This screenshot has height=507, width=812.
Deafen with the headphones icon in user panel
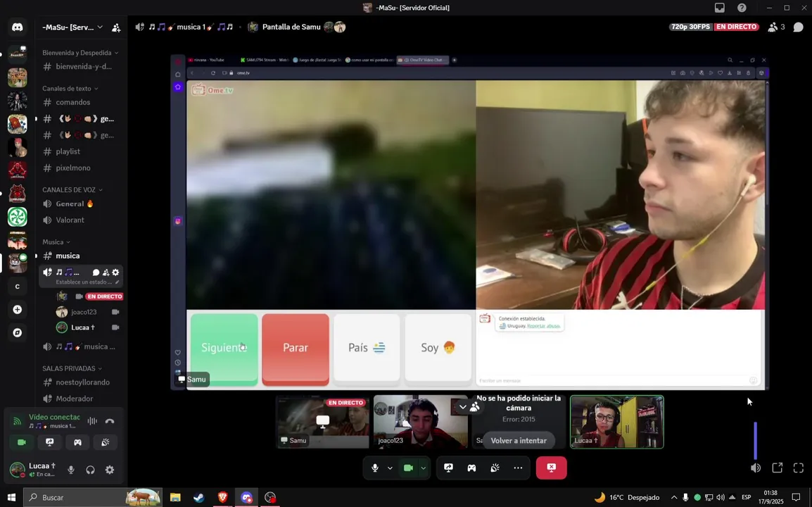click(91, 470)
